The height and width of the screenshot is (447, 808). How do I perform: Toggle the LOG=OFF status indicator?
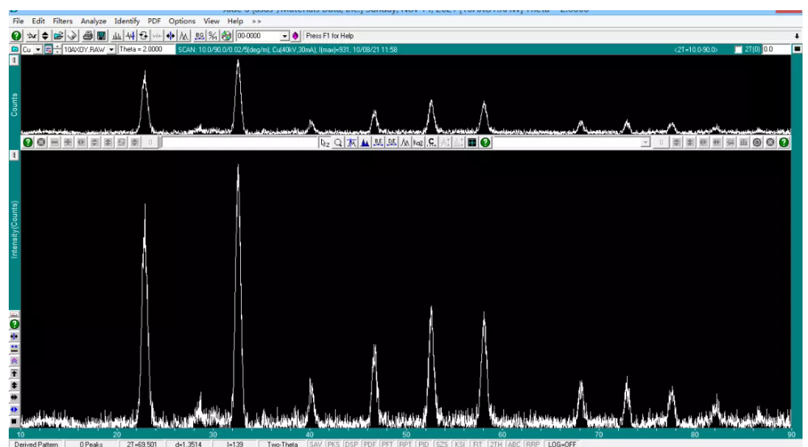[x=560, y=443]
